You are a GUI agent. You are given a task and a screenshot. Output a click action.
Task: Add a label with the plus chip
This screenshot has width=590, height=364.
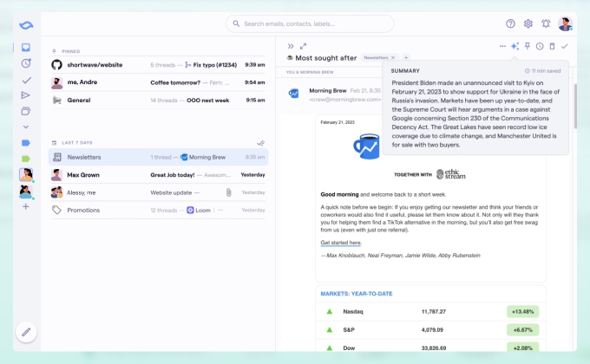tap(406, 57)
